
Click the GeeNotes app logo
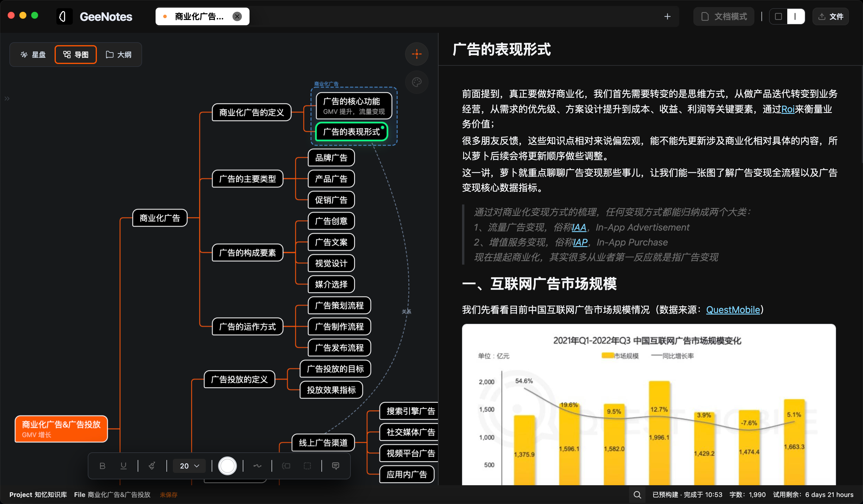(64, 16)
